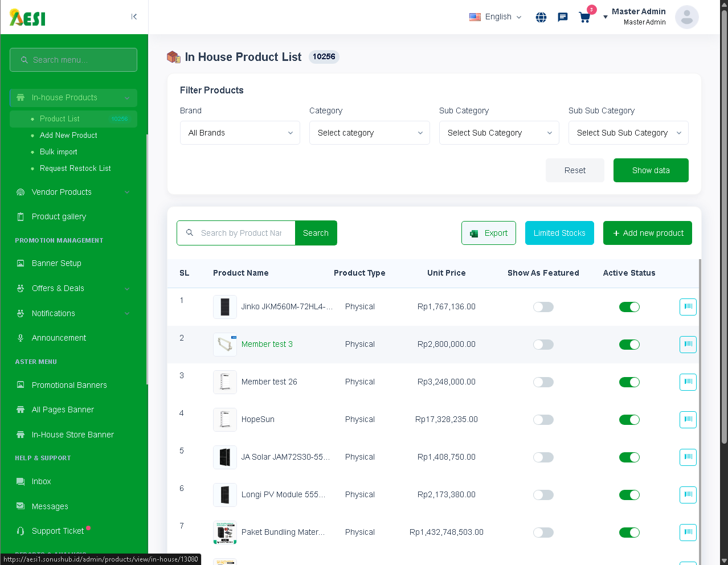This screenshot has height=565, width=728.
Task: Collapse the sidebar with the arrow icon
Action: pos(134,17)
